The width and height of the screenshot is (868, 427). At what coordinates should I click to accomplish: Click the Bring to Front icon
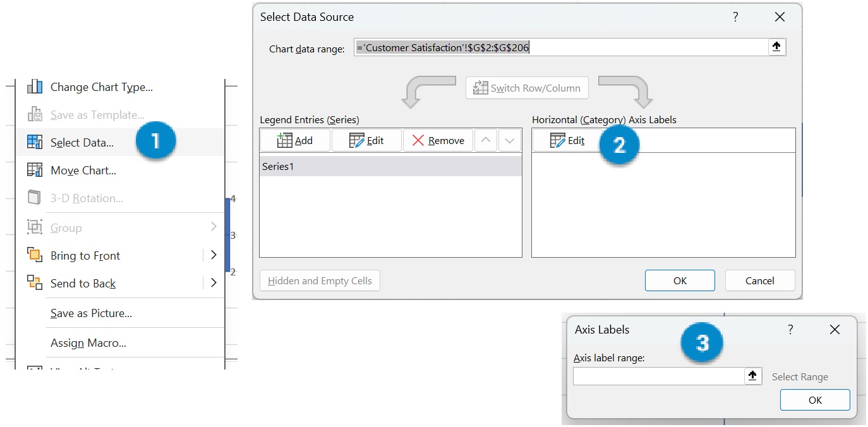click(x=35, y=255)
